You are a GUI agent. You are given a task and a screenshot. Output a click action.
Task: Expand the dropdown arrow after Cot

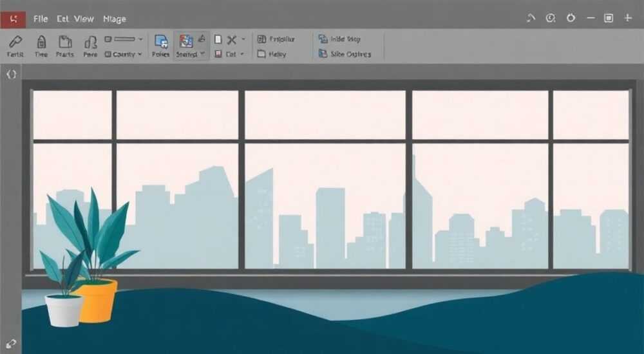coord(242,54)
